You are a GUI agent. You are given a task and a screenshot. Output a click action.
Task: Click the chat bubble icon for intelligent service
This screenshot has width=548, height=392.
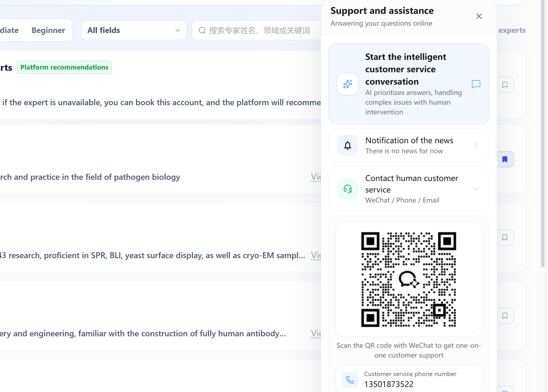[476, 84]
